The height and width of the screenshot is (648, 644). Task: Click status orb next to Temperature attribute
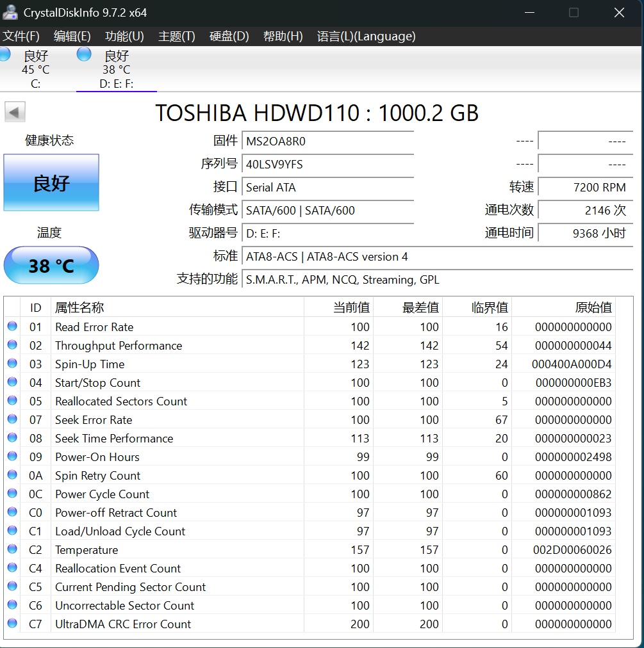[12, 549]
